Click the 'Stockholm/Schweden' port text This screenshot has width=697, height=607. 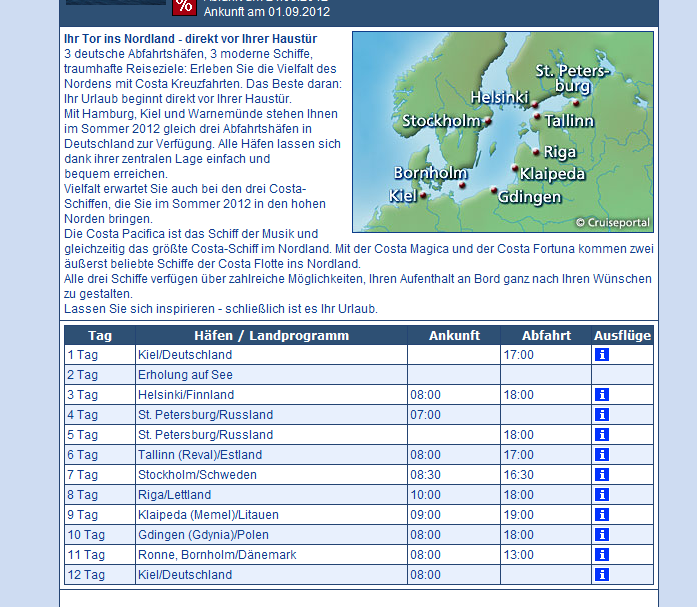tap(197, 475)
